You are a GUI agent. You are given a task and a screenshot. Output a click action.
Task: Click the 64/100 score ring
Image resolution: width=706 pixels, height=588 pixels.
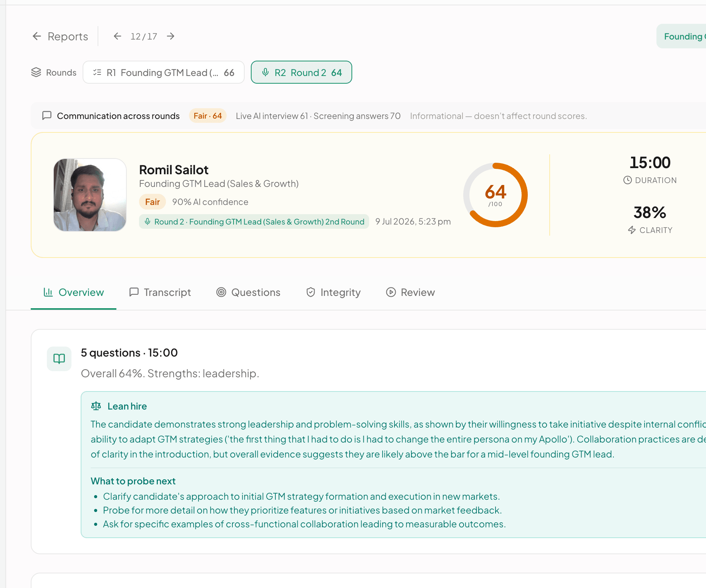tap(496, 195)
